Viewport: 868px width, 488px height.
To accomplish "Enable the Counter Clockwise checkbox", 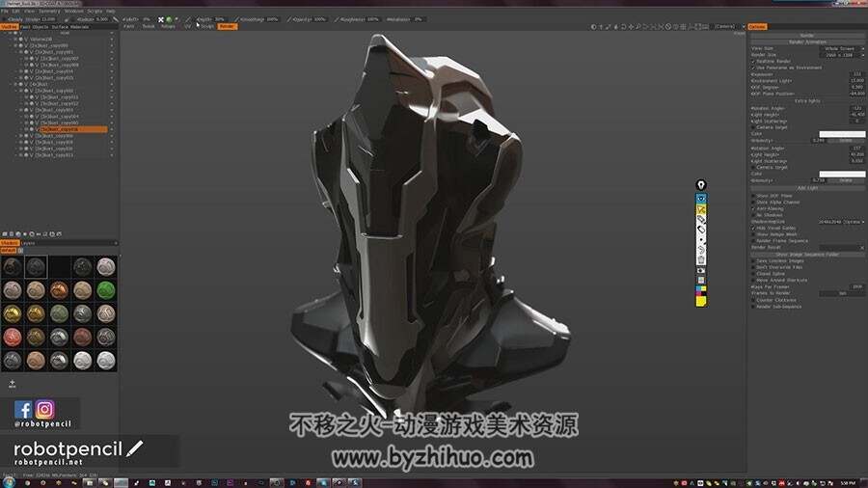I will [753, 300].
